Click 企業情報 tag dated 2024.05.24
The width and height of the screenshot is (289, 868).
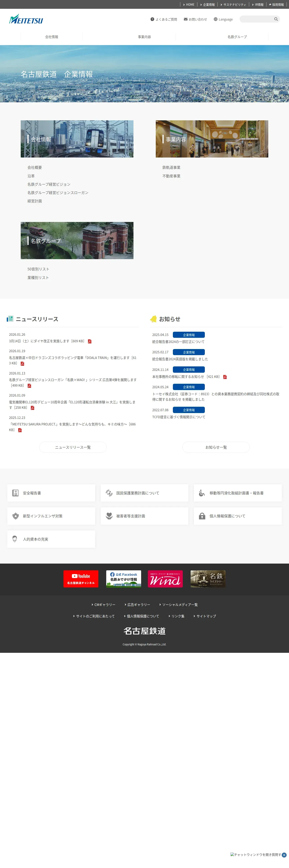(x=189, y=387)
